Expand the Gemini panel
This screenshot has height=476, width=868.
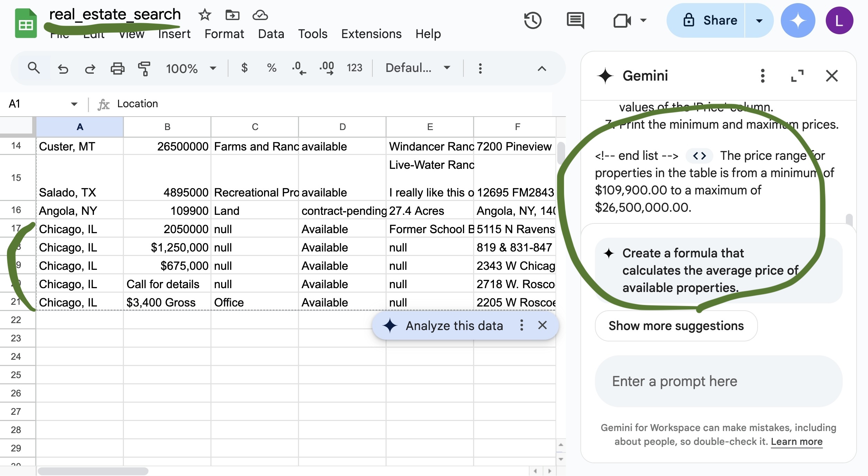point(797,76)
